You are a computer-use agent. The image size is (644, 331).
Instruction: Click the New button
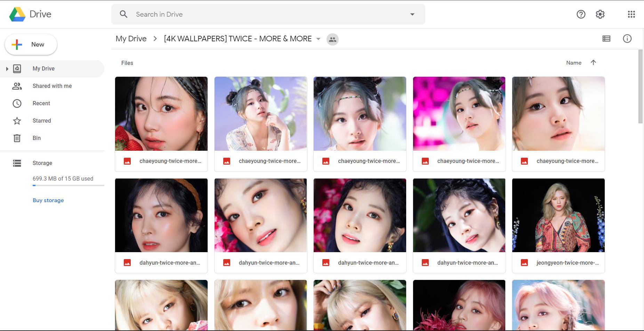click(x=31, y=44)
